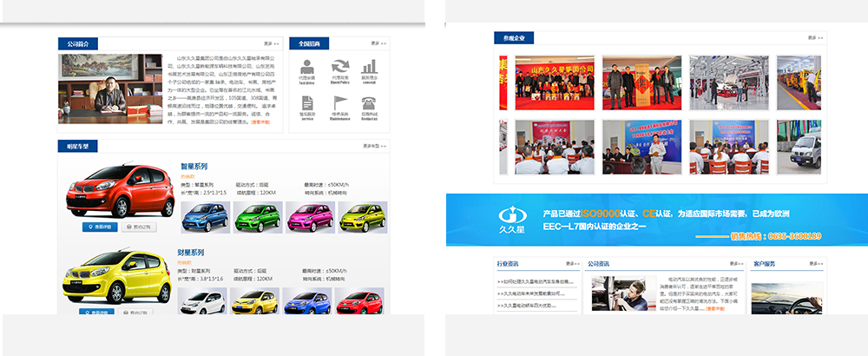Click the office portrait photo in 公司简介
The width and height of the screenshot is (868, 356).
pos(110,89)
